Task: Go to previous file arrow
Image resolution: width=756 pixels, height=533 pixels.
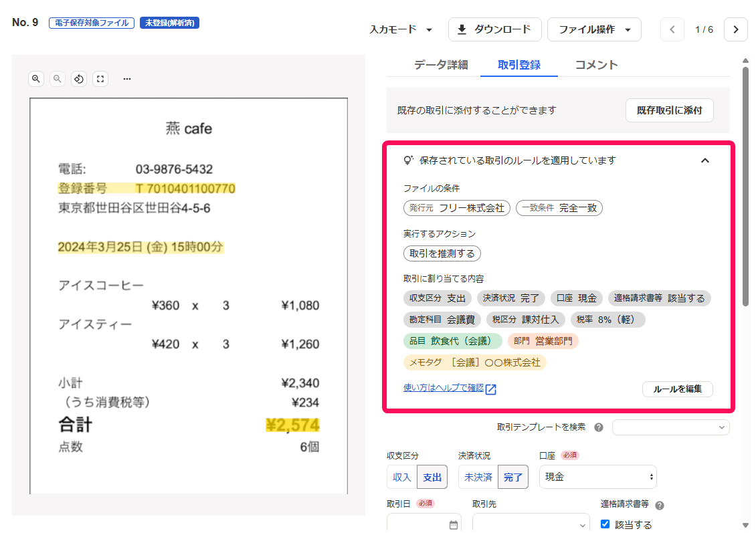Action: [x=672, y=29]
